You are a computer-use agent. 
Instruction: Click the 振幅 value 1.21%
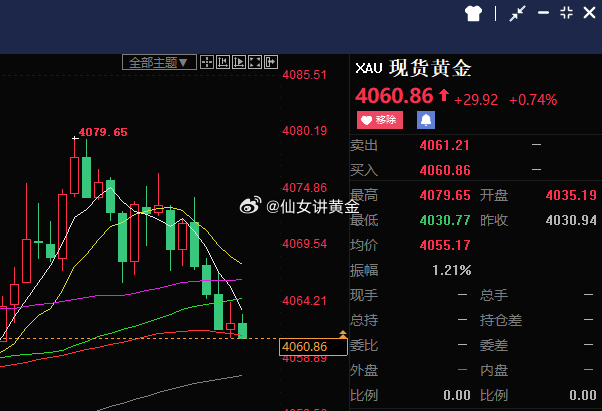pyautogui.click(x=452, y=270)
